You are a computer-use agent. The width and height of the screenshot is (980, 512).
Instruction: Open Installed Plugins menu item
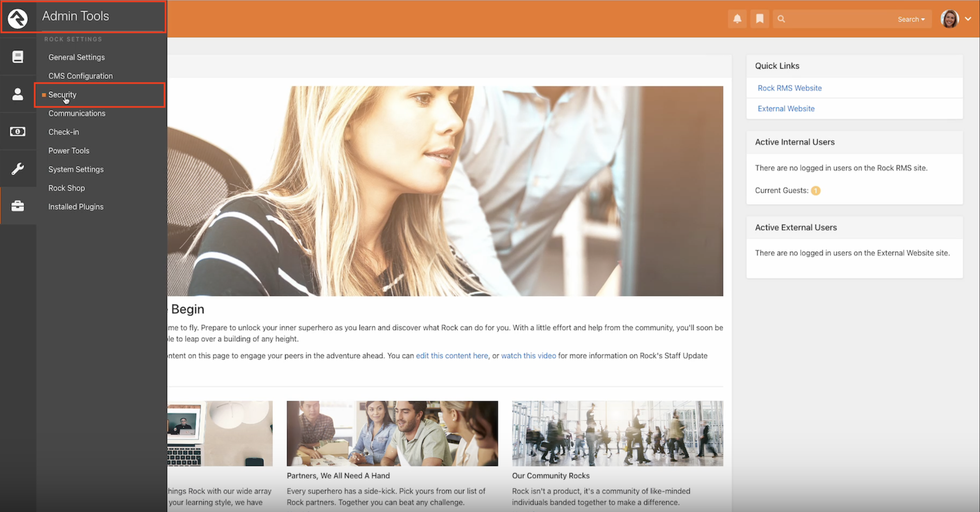[x=76, y=206]
